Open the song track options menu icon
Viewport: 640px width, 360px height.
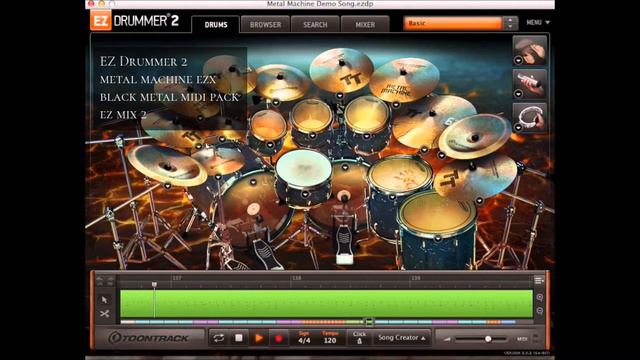539,280
